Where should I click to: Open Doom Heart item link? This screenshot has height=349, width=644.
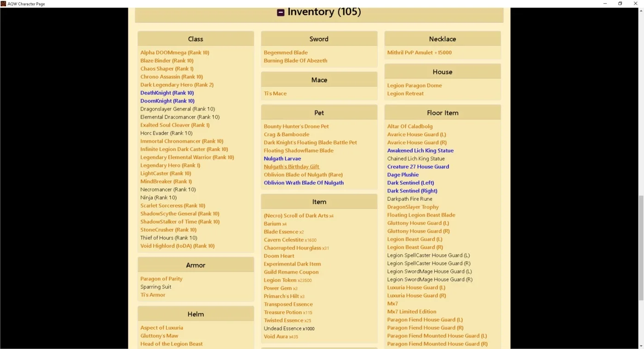[x=279, y=256]
